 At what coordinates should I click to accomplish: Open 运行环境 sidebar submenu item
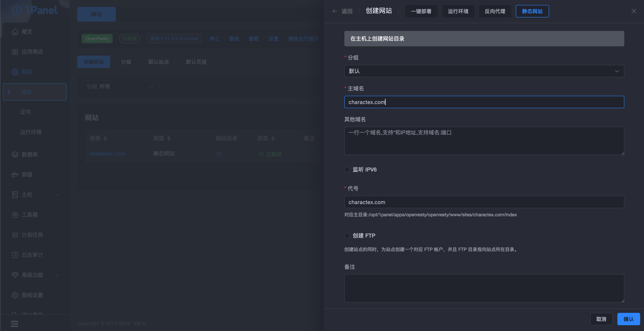31,132
